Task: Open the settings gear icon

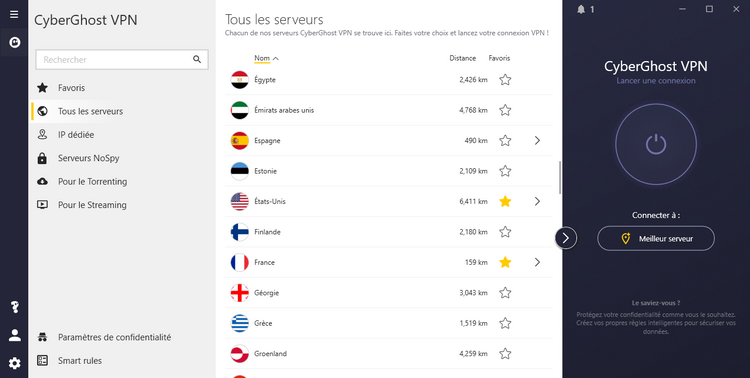Action: [x=14, y=364]
